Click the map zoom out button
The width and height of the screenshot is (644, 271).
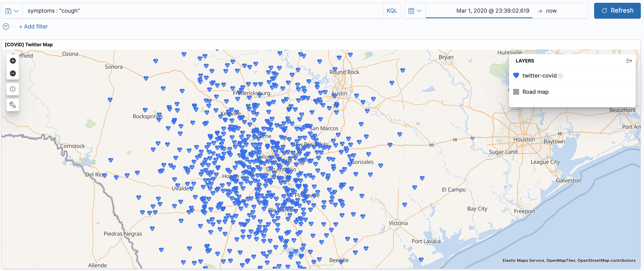pyautogui.click(x=13, y=73)
